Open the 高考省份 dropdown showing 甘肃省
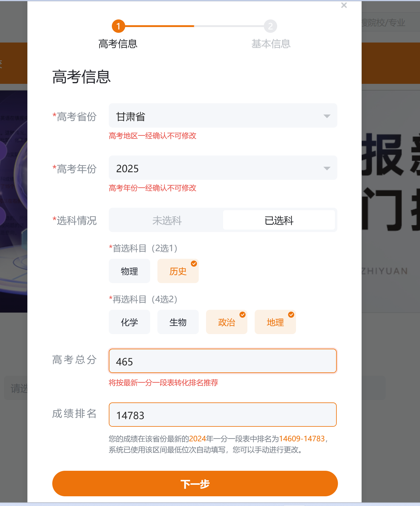 [223, 116]
